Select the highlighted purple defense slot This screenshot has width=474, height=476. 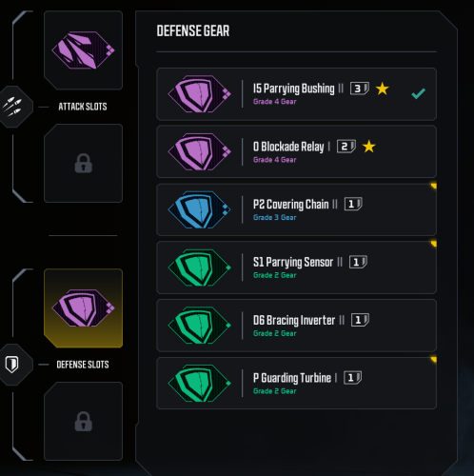point(83,308)
